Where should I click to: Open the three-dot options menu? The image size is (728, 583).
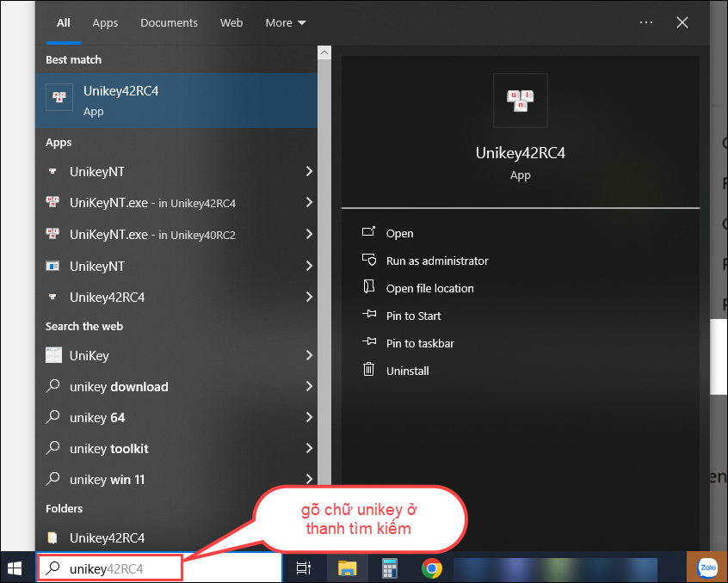pos(646,22)
